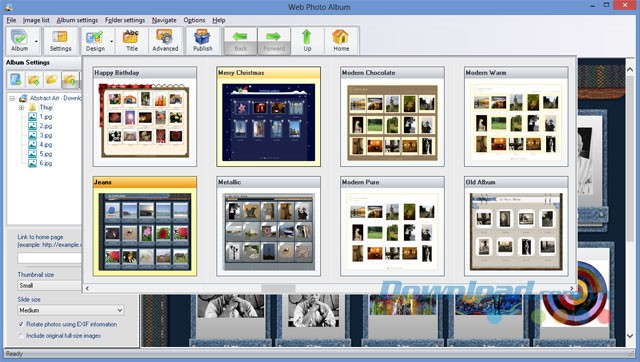Open the Image list menu
640x362 pixels.
[x=36, y=20]
